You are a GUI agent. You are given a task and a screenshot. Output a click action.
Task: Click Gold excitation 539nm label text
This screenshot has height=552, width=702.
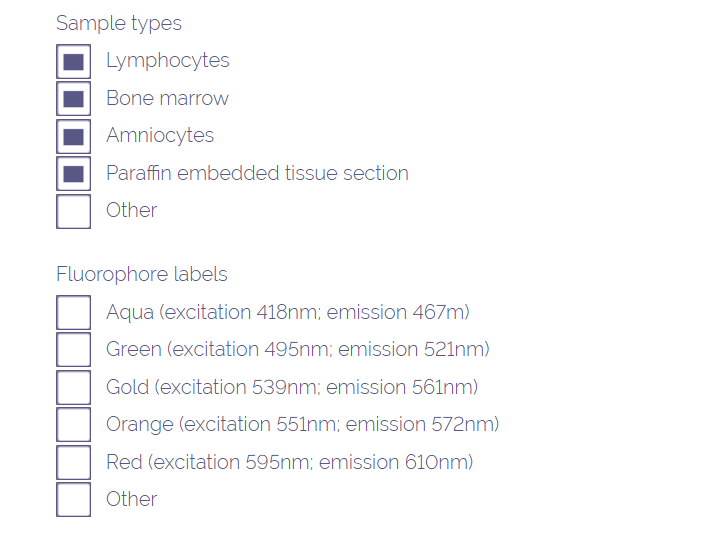pyautogui.click(x=292, y=387)
